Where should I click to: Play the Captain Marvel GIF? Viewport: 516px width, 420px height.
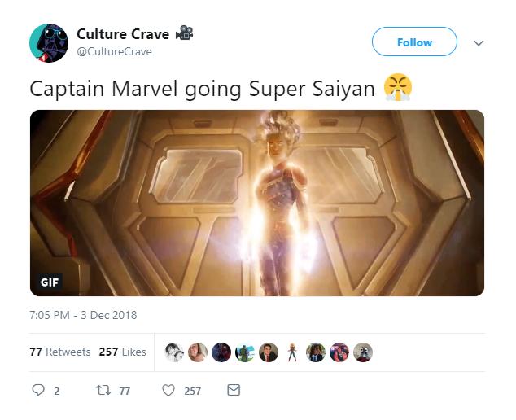pos(257,203)
